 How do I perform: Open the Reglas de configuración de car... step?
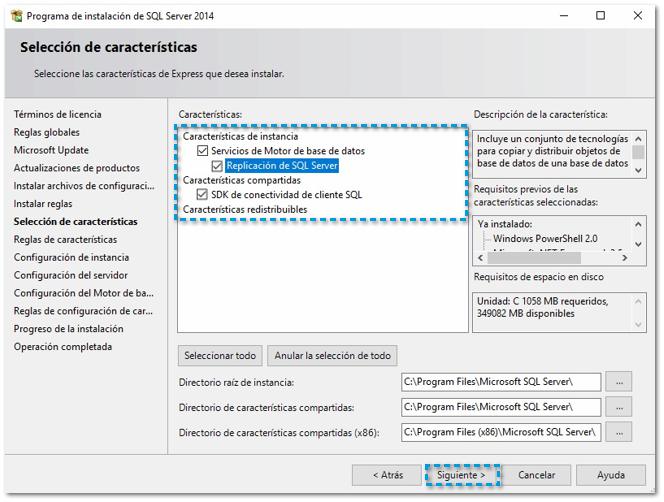[83, 311]
